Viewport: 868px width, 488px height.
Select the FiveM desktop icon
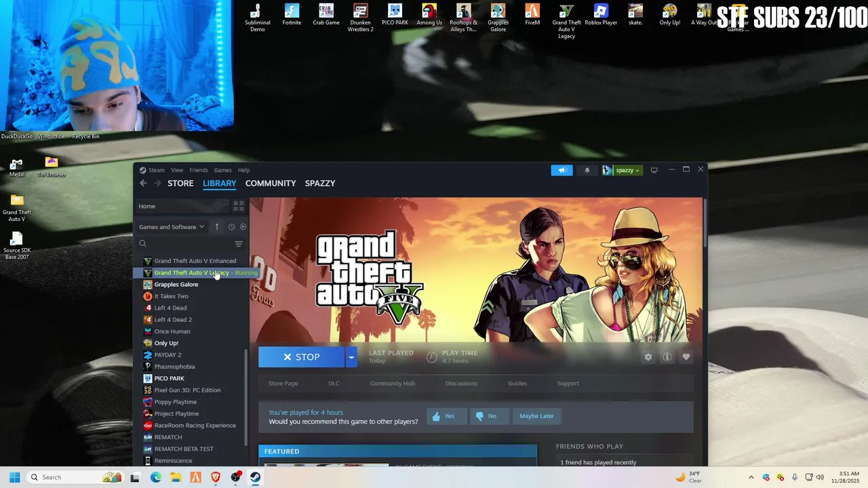[x=532, y=15]
